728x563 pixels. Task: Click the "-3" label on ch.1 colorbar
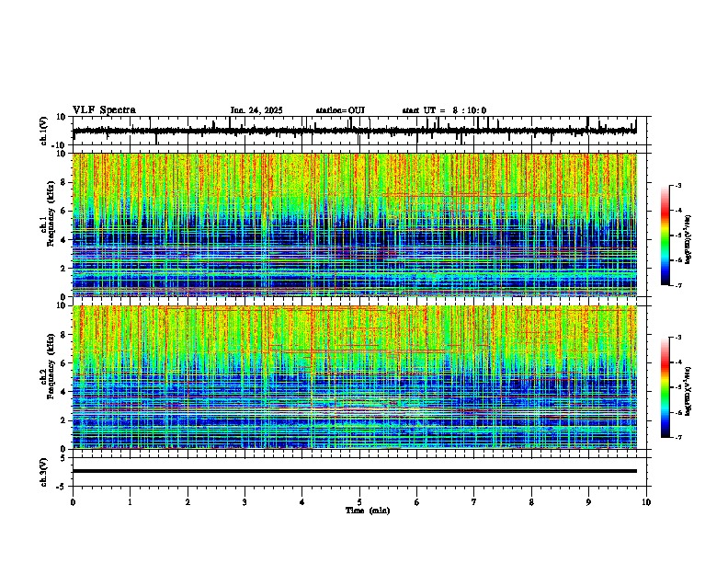pos(678,186)
